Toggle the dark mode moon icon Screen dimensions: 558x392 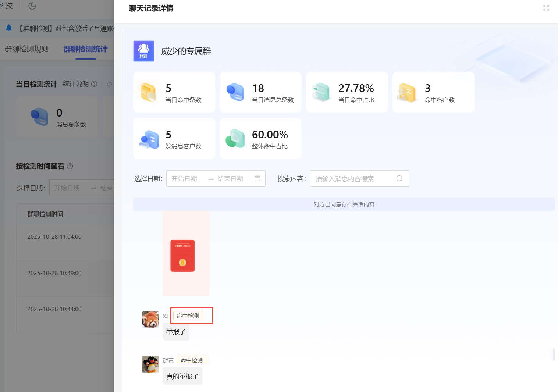coord(32,6)
